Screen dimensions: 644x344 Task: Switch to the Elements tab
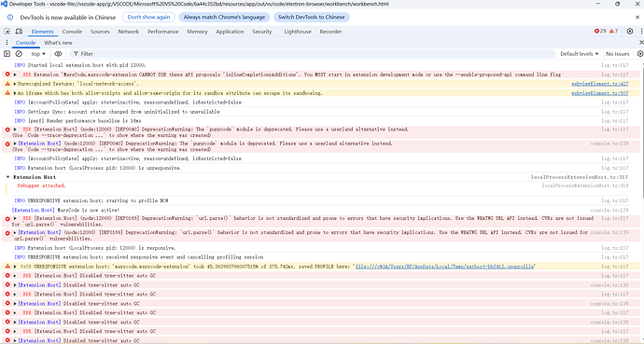tap(42, 32)
